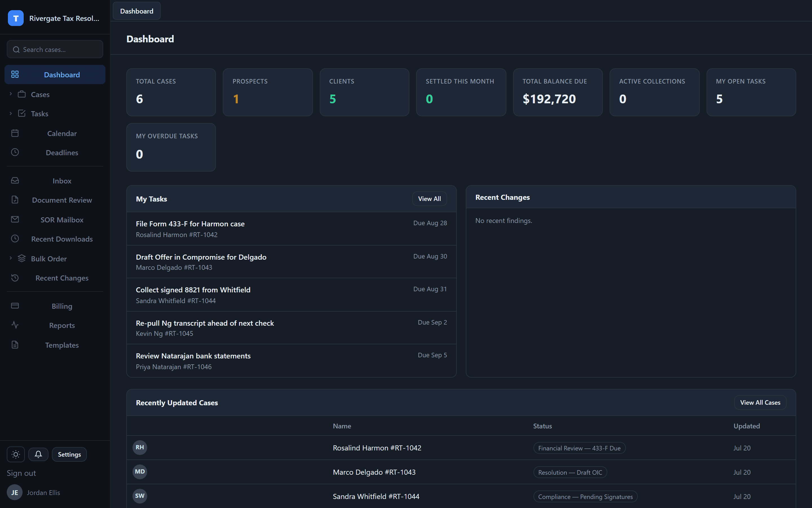Open Recent Downloads page
Viewport: 812px width, 508px height.
pyautogui.click(x=55, y=239)
